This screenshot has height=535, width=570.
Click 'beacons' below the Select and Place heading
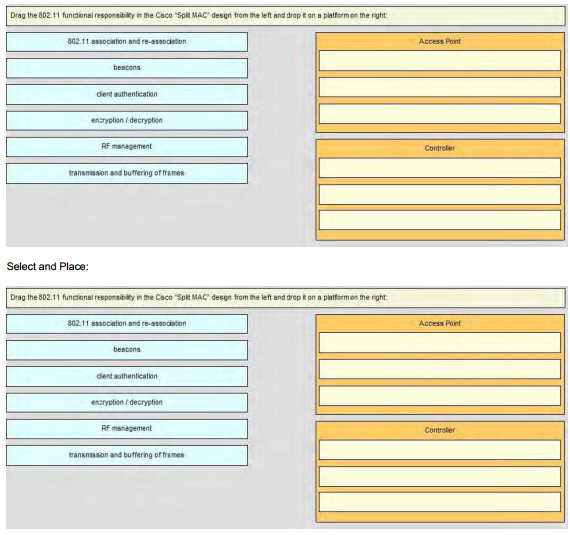(x=127, y=350)
